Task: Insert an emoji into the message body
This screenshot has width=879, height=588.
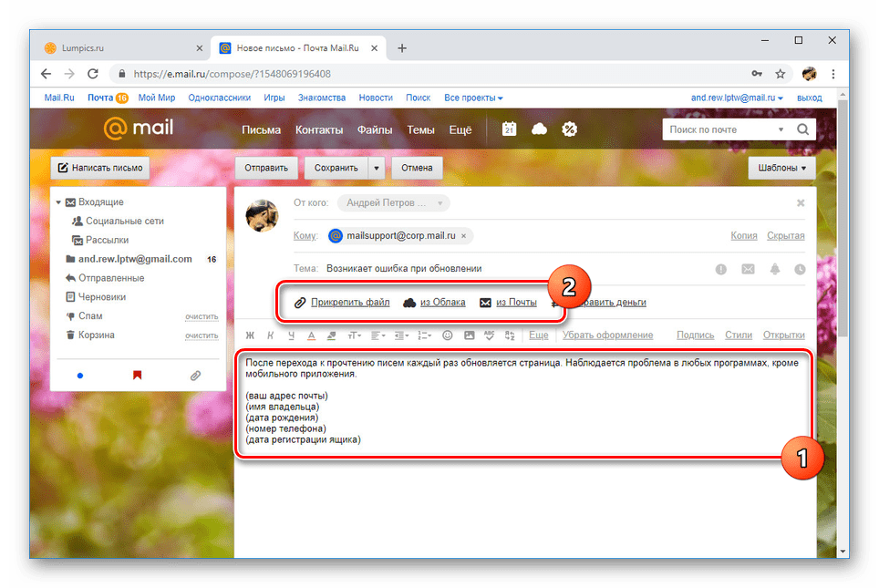Action: (448, 335)
